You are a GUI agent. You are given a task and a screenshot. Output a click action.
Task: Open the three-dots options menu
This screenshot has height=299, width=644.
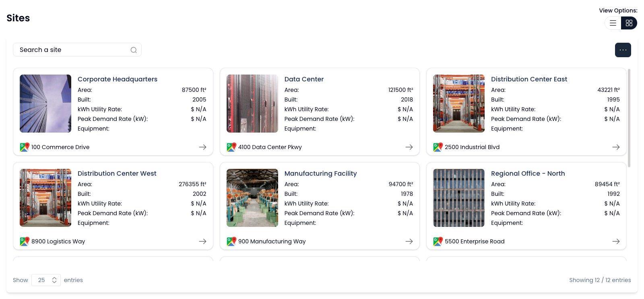pos(623,50)
